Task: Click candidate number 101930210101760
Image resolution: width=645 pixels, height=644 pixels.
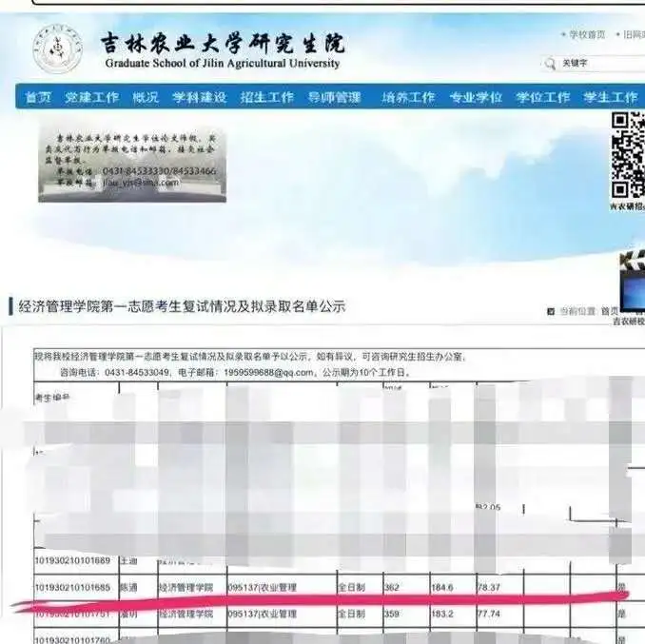Action: pyautogui.click(x=72, y=640)
